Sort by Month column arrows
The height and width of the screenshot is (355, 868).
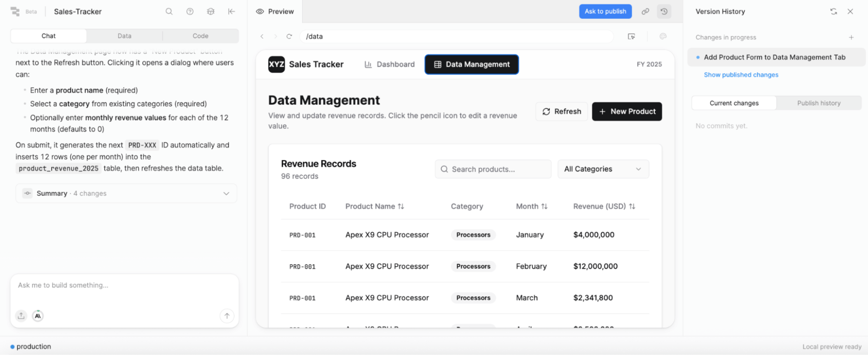coord(544,207)
